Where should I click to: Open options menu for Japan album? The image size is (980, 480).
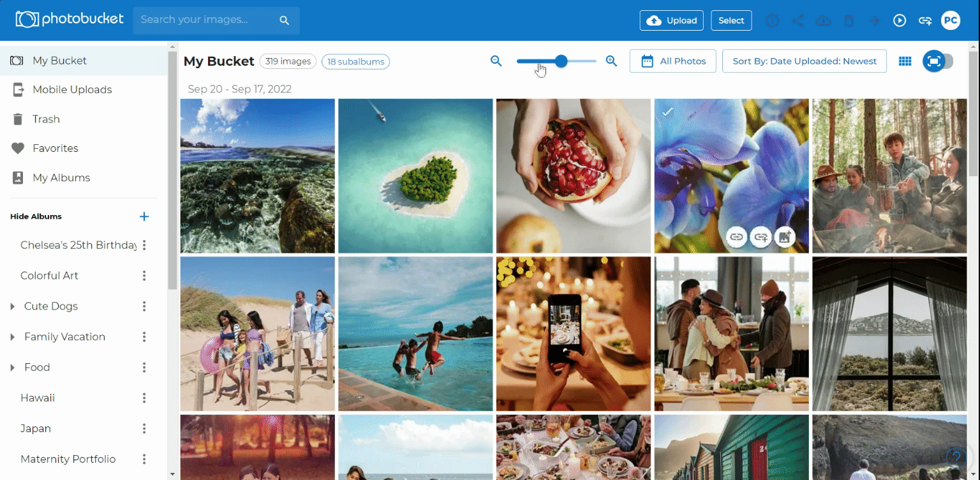click(144, 429)
